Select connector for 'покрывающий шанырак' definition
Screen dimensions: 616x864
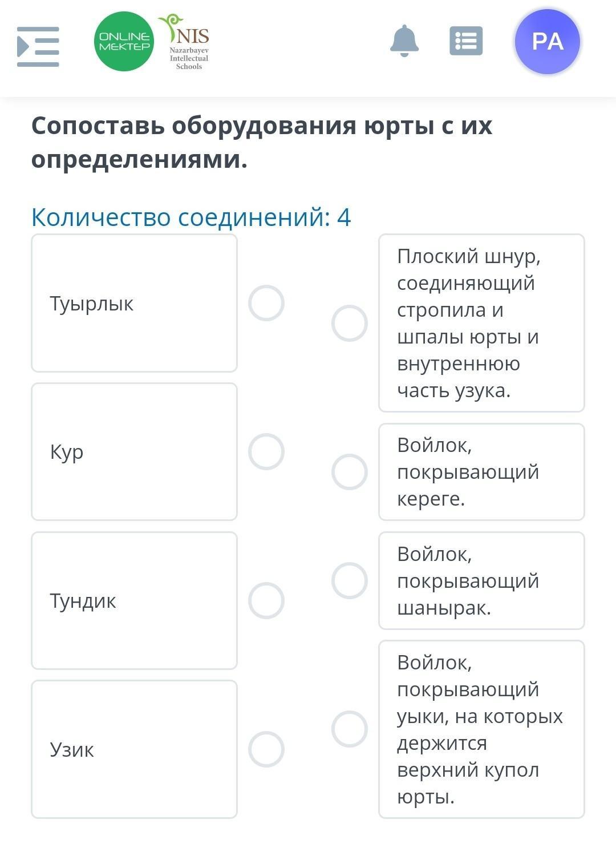pyautogui.click(x=349, y=580)
